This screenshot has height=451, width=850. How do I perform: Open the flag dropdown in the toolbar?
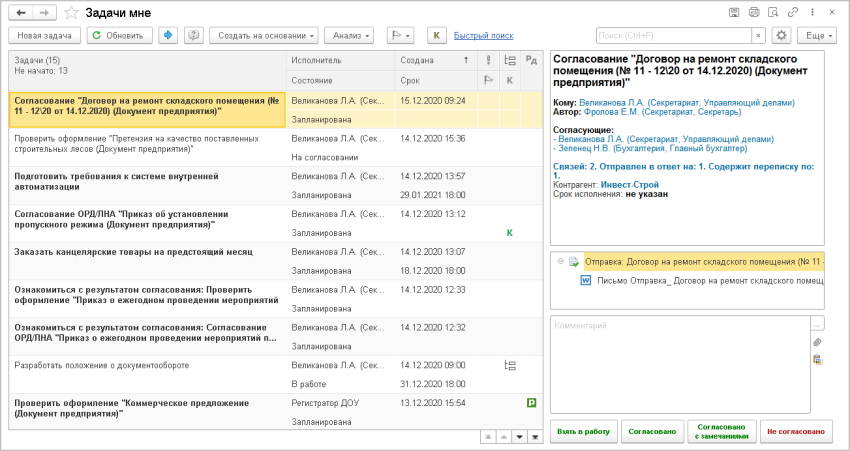tap(400, 35)
